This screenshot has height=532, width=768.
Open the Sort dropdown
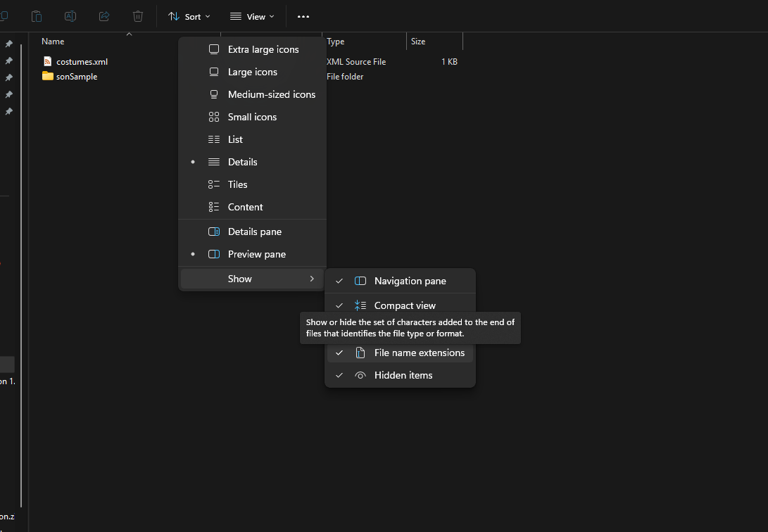pos(188,16)
